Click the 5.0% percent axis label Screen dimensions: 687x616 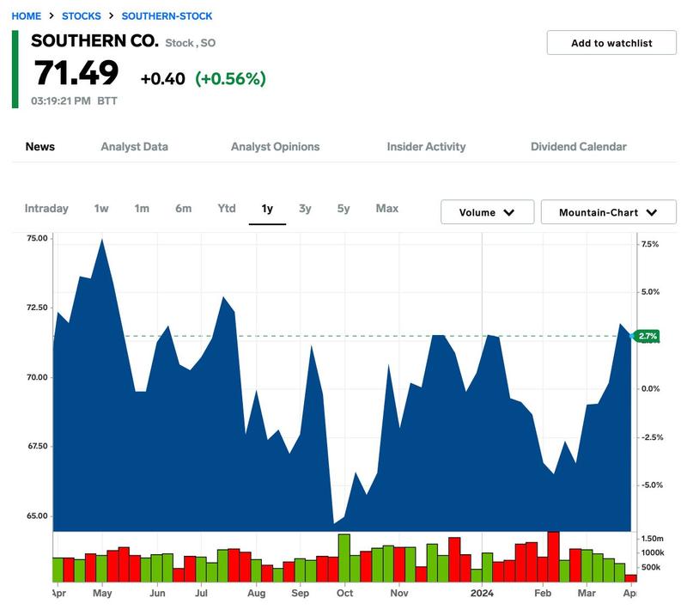pos(650,292)
